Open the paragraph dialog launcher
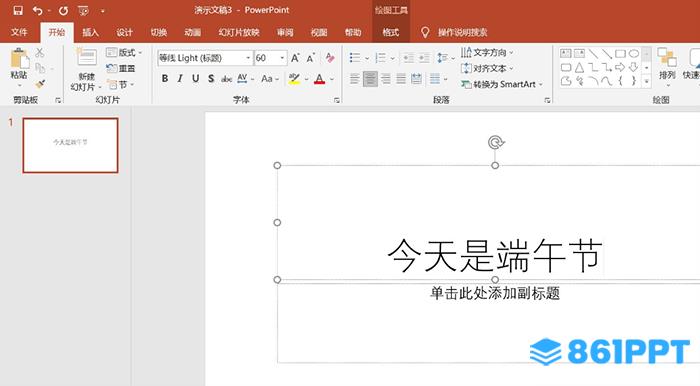 pos(547,100)
